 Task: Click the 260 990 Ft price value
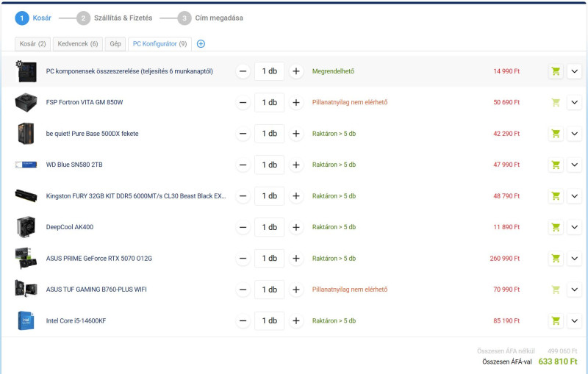[505, 258]
